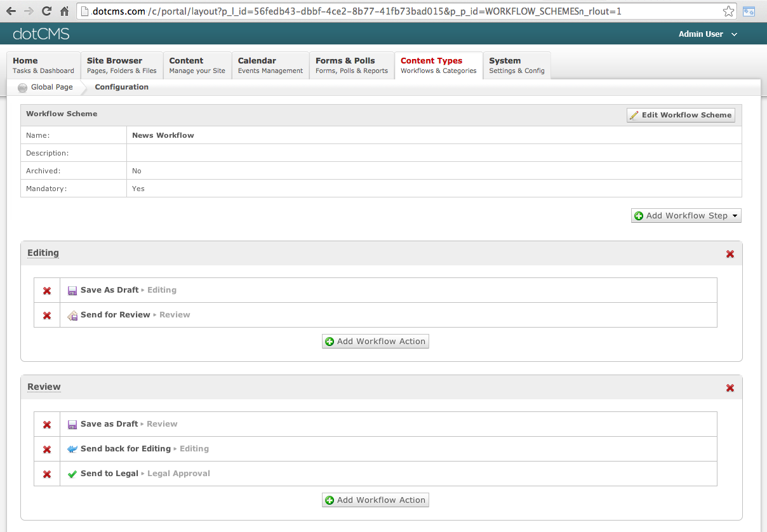Open the Site Browser tab
767x532 pixels.
(x=121, y=65)
